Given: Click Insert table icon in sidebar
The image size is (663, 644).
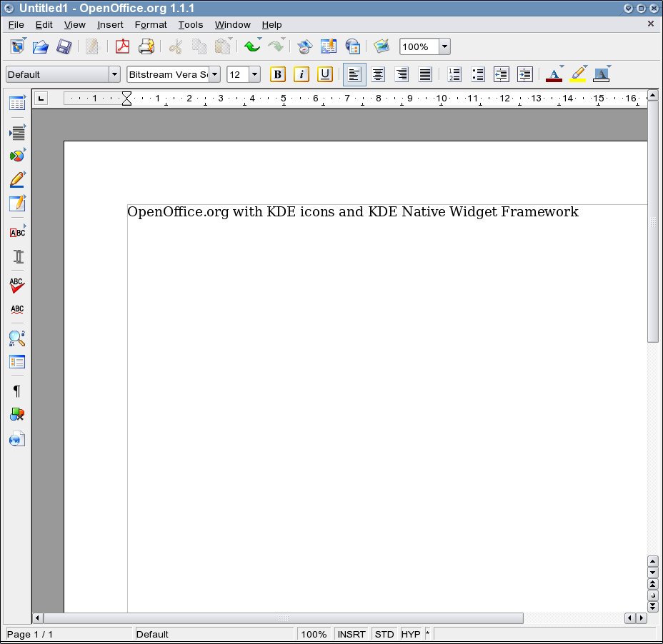Looking at the screenshot, I should click(17, 103).
